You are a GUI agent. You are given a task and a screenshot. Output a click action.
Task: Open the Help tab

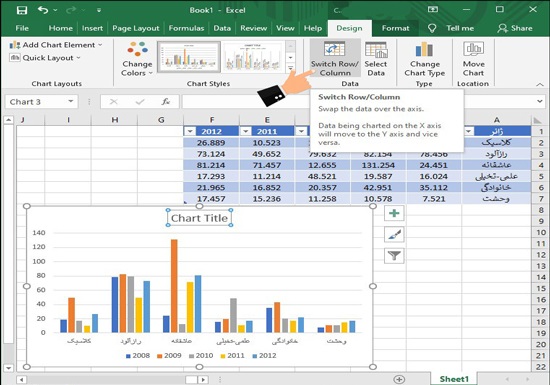pyautogui.click(x=313, y=28)
